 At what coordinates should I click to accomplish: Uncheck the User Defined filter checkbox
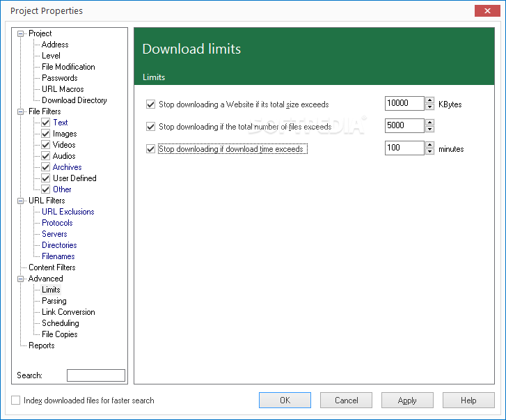pyautogui.click(x=46, y=178)
